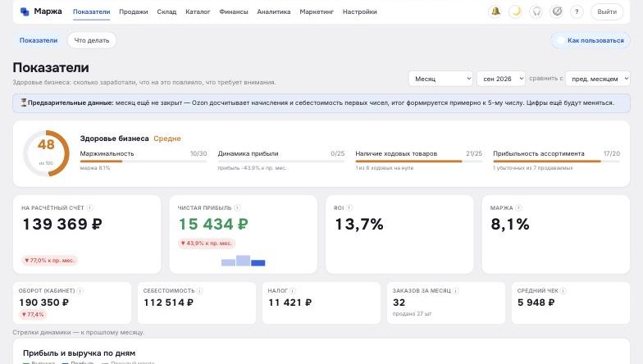The width and height of the screenshot is (643, 364).
Task: Click info icon next to ROI
Action: [x=349, y=208]
